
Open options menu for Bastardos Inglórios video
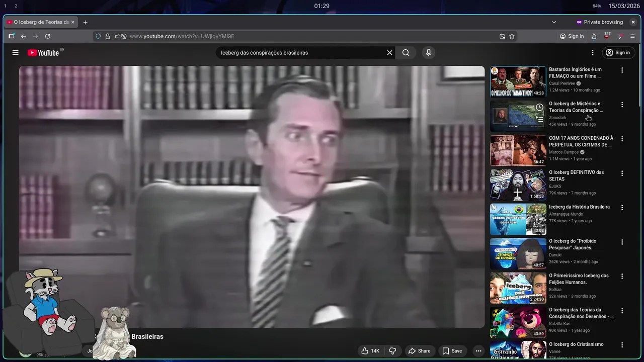point(622,70)
